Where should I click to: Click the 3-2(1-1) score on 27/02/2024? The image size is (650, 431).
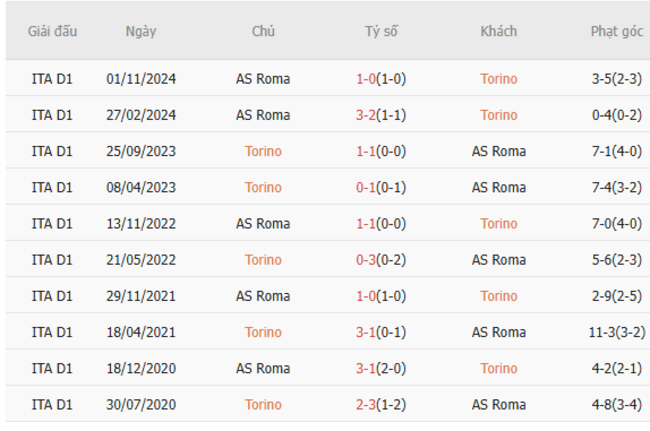pyautogui.click(x=381, y=115)
